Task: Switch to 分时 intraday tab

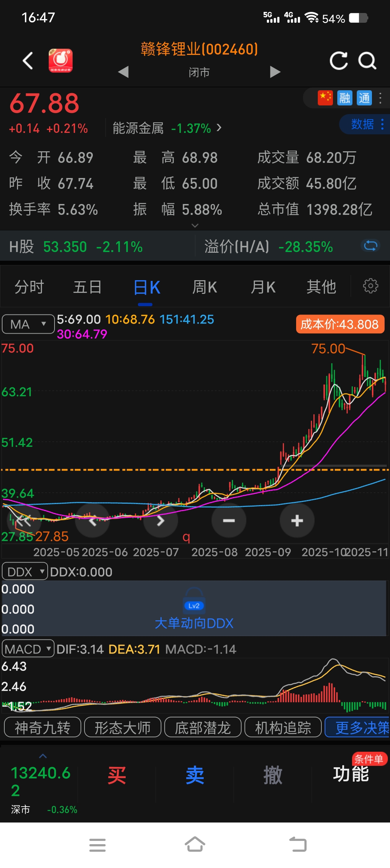Action: click(29, 287)
